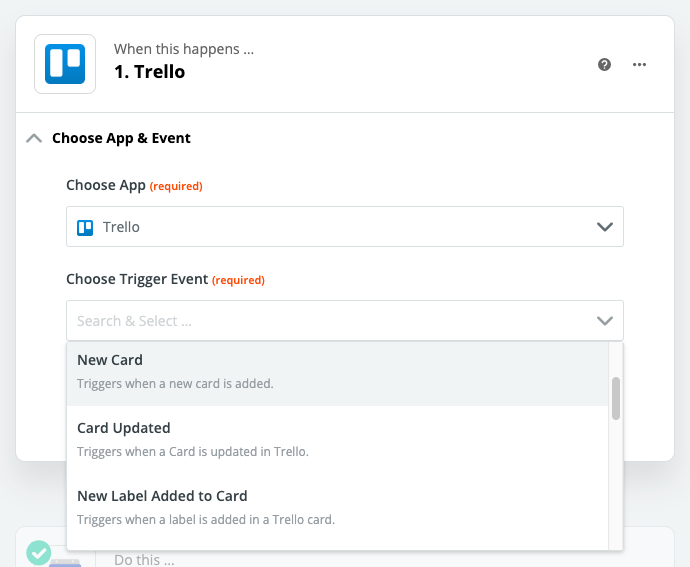
Task: Open the help question mark icon
Action: [x=604, y=65]
